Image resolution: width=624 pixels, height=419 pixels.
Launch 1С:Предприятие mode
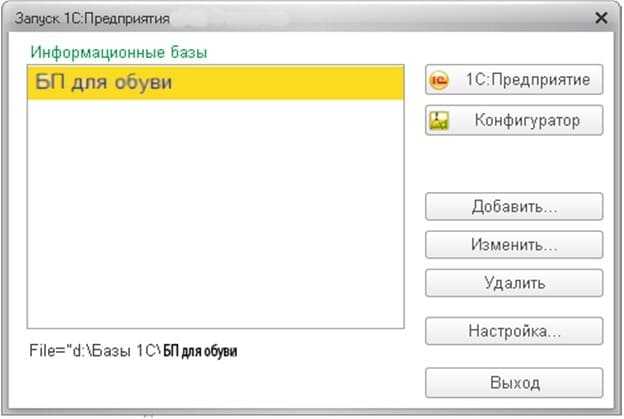tap(514, 80)
